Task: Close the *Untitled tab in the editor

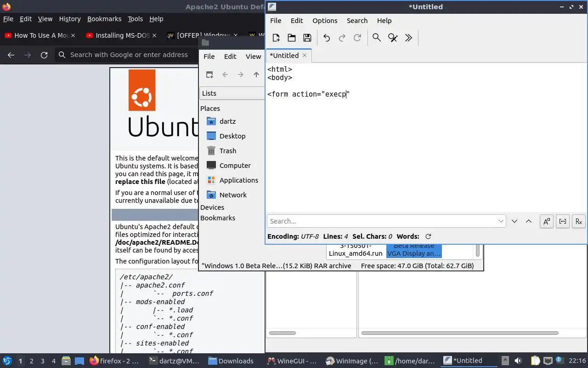Action: 304,55
